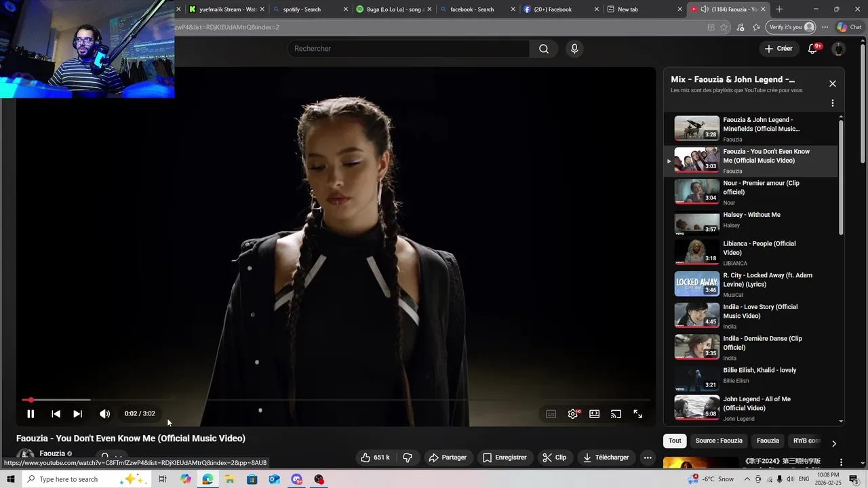The width and height of the screenshot is (868, 488).
Task: Select the Tout filter chip
Action: coord(675,441)
